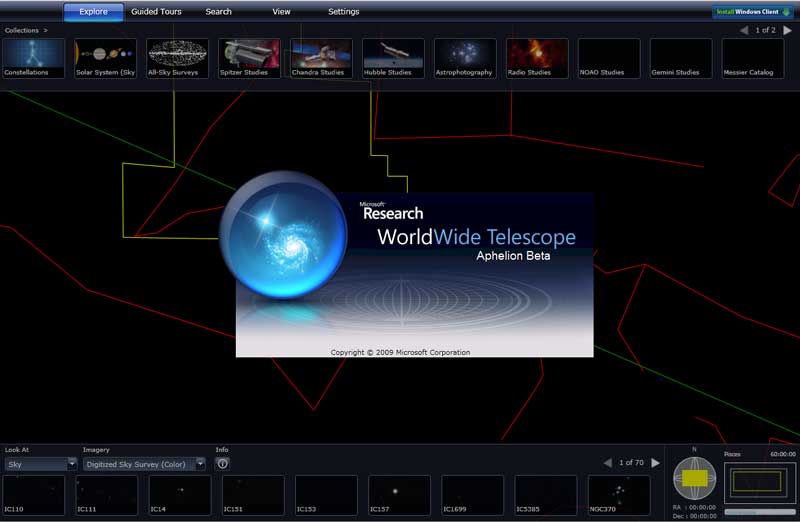Open the Hubble Studies collection
This screenshot has height=522, width=800.
pos(393,58)
